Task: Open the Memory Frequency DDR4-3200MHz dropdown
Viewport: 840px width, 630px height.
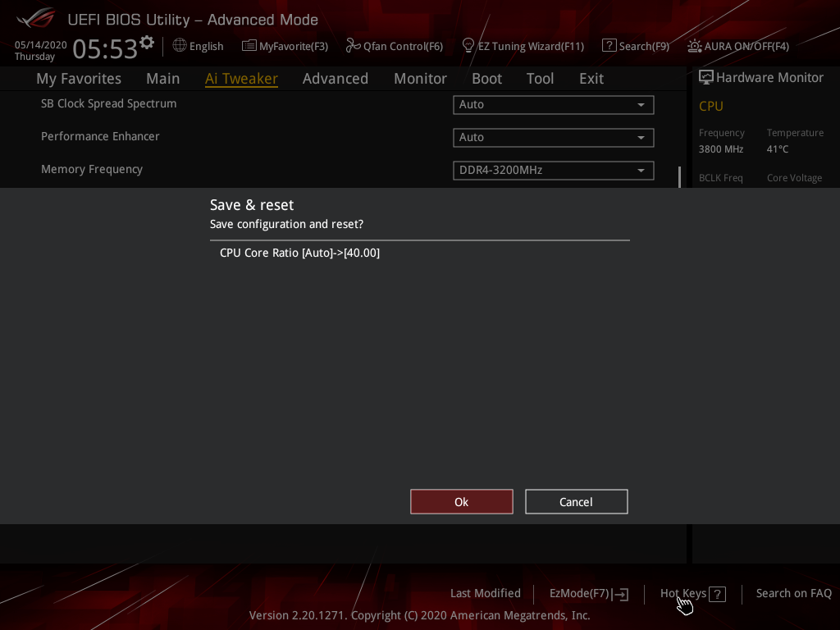Action: click(554, 171)
